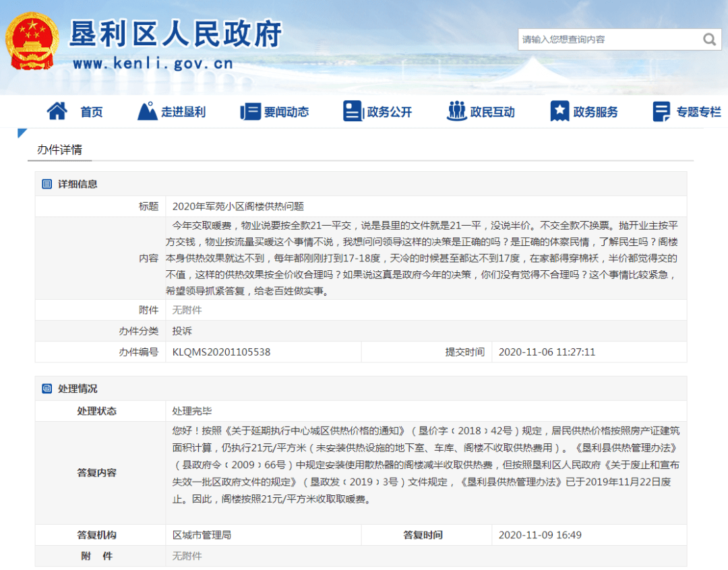Select the 办件详情 tab
This screenshot has height=570, width=728.
[x=59, y=150]
